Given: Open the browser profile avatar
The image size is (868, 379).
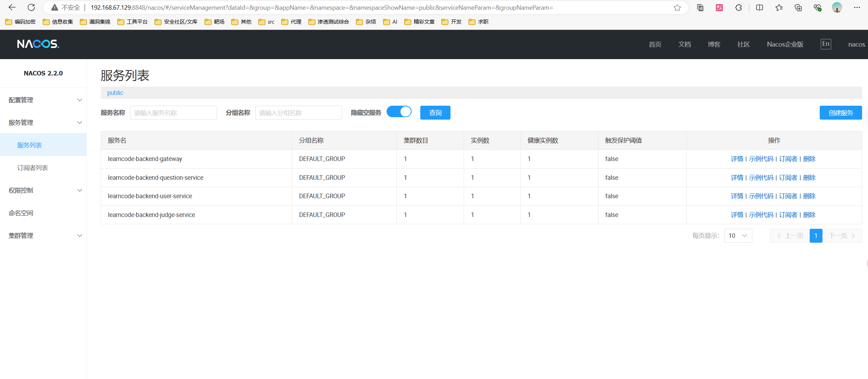Looking at the screenshot, I should (x=837, y=7).
